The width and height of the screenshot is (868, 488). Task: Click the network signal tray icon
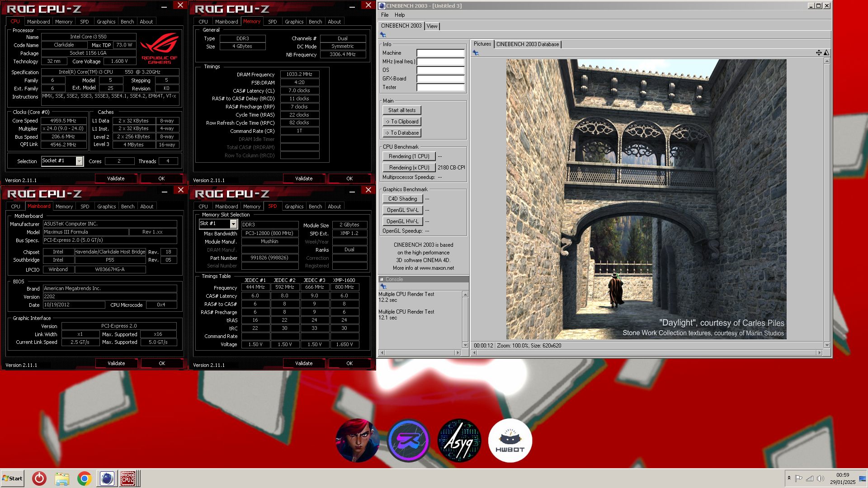tap(810, 479)
